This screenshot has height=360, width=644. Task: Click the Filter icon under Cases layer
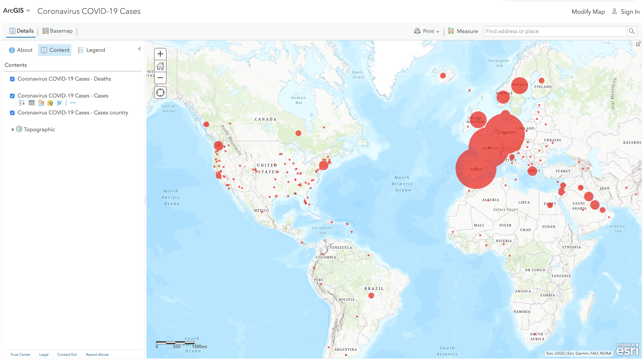[50, 103]
